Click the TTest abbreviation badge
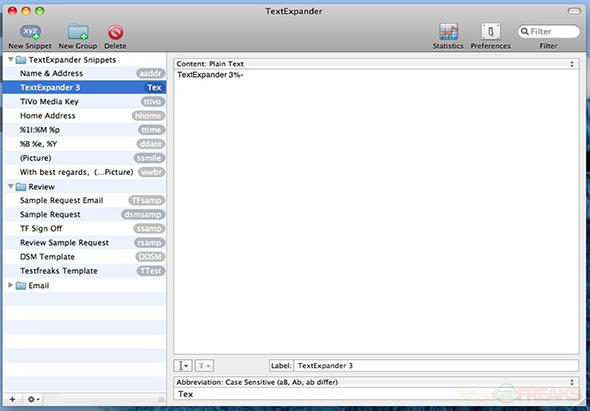 151,271
